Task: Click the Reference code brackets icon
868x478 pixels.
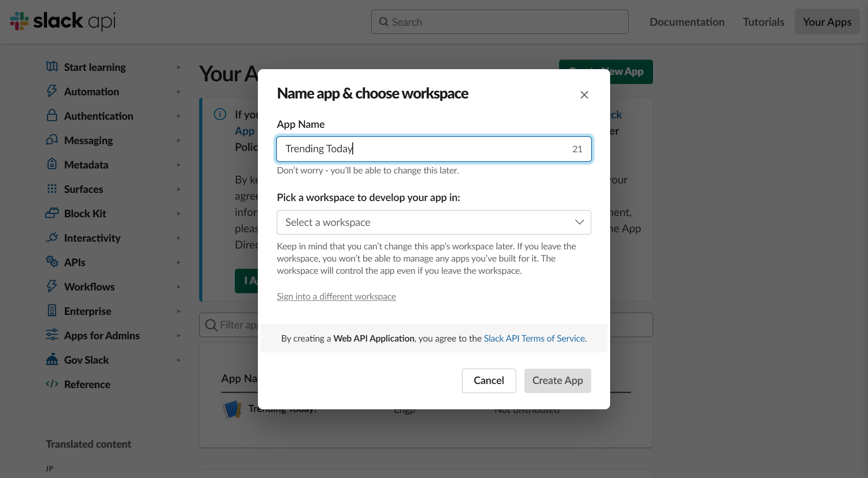Action: [x=52, y=384]
